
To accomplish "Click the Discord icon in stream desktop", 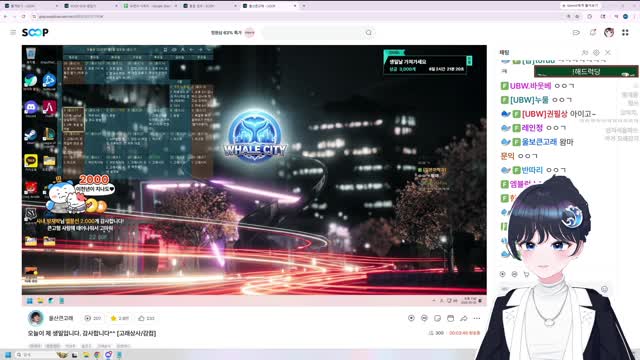I will tap(31, 109).
